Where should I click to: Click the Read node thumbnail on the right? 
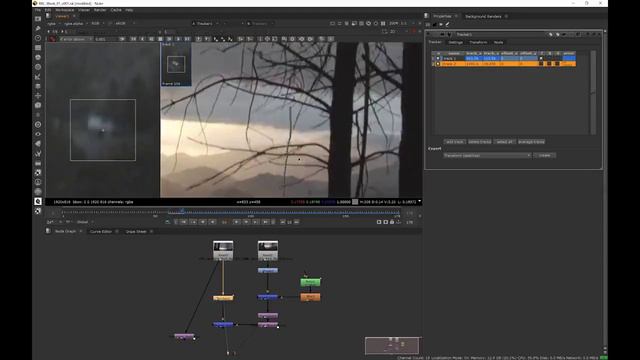[268, 250]
